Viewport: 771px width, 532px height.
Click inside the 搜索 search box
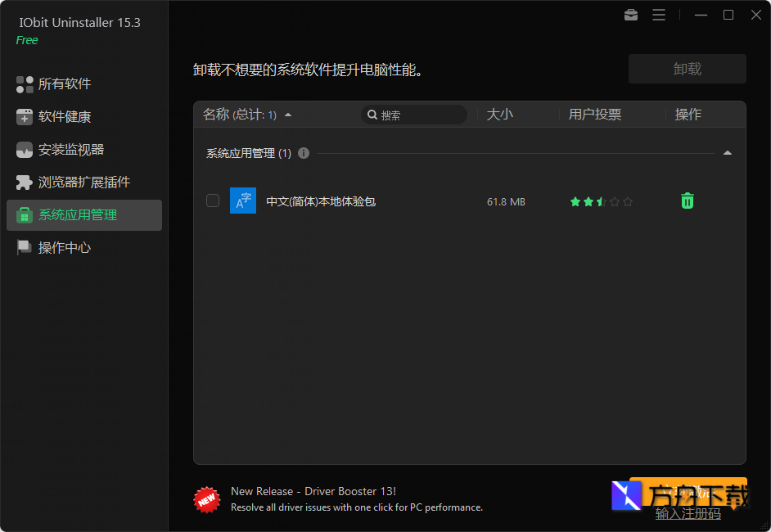pos(413,115)
